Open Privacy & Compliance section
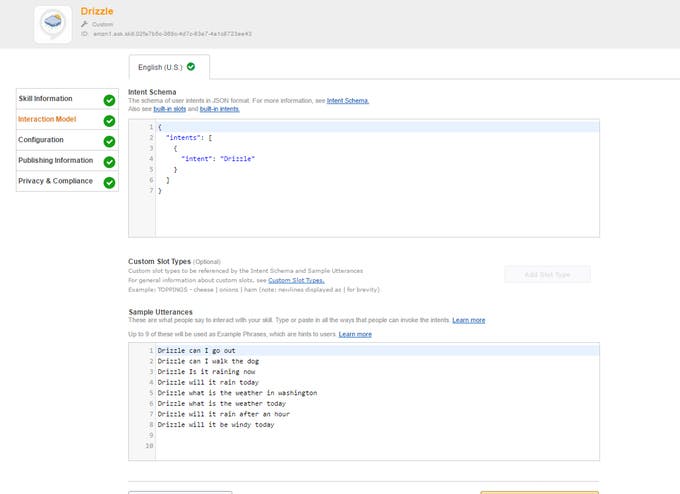 (67, 181)
